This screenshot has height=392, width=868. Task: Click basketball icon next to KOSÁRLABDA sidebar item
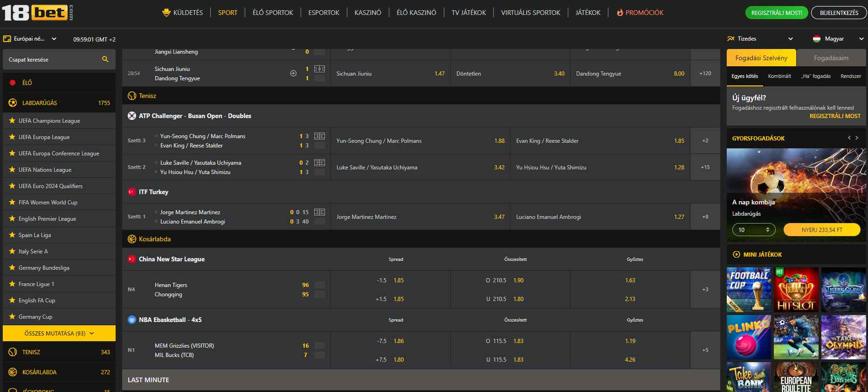[13, 372]
